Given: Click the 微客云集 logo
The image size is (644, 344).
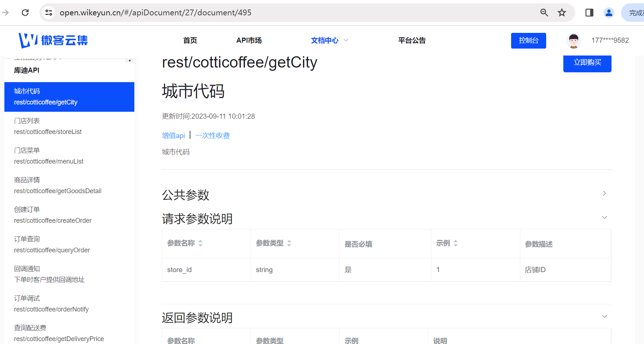Looking at the screenshot, I should 53,40.
